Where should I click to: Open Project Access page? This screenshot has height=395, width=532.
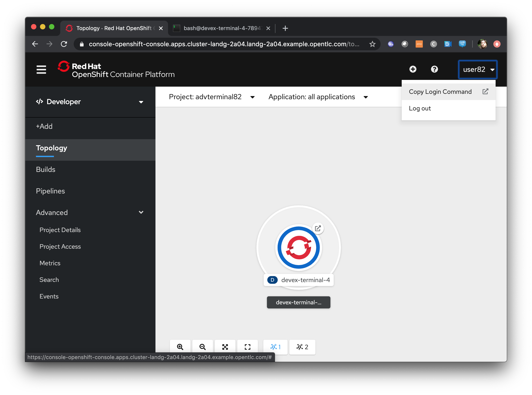click(60, 246)
